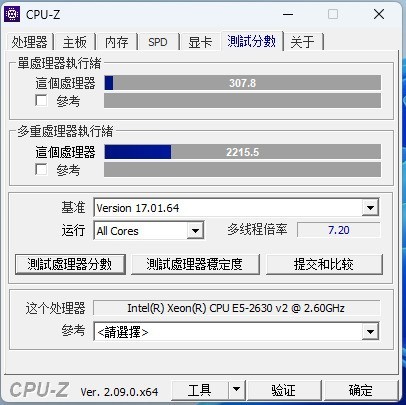Go to the 显卡 tab
This screenshot has height=405, width=406.
point(200,42)
